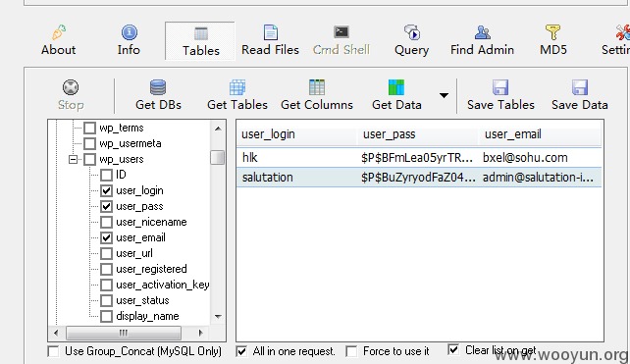Collapse the wp_users tree node

pos(74,160)
